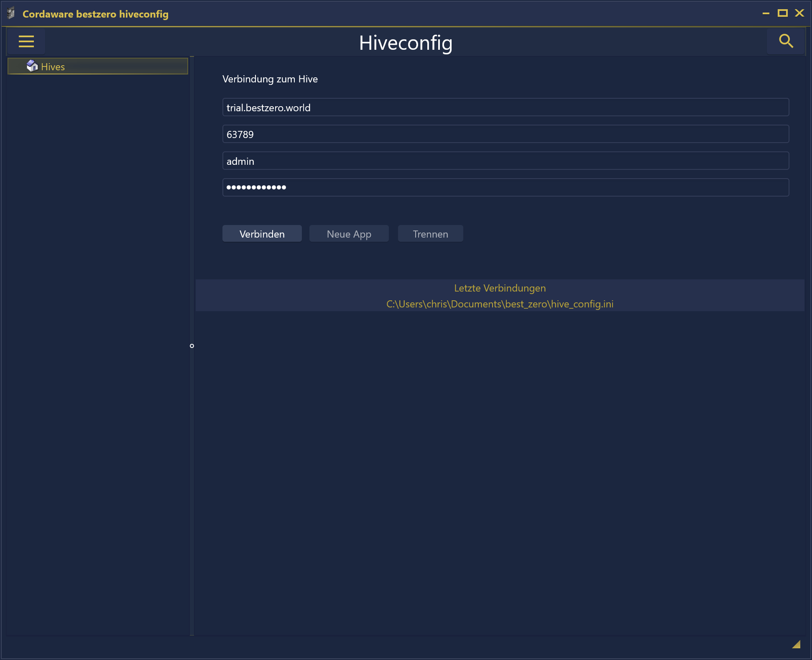Open the hamburger menu
The width and height of the screenshot is (812, 660).
tap(26, 41)
